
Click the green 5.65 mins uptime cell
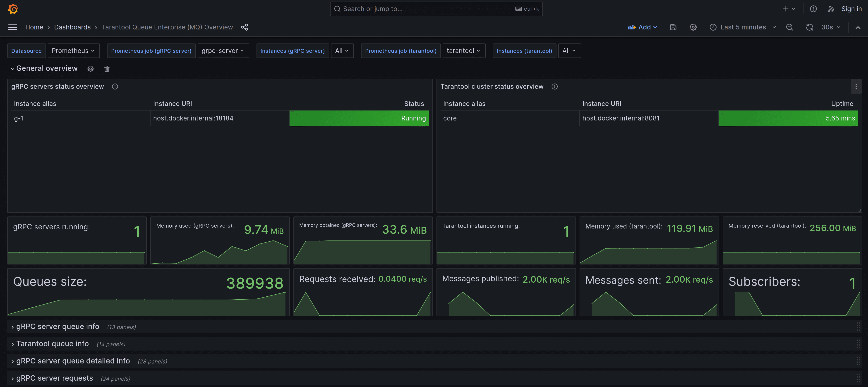click(789, 118)
